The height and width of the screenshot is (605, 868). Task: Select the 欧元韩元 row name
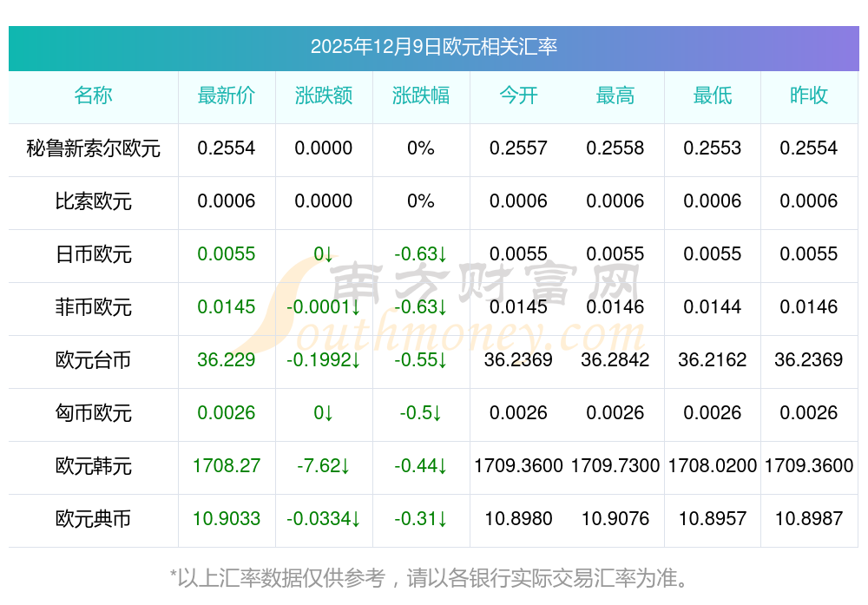tap(93, 466)
